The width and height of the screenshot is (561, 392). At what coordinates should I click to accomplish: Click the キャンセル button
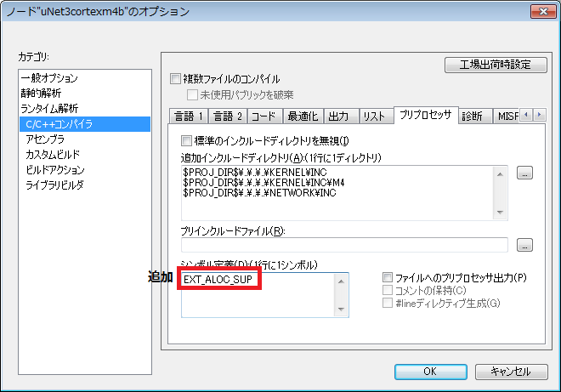511,372
